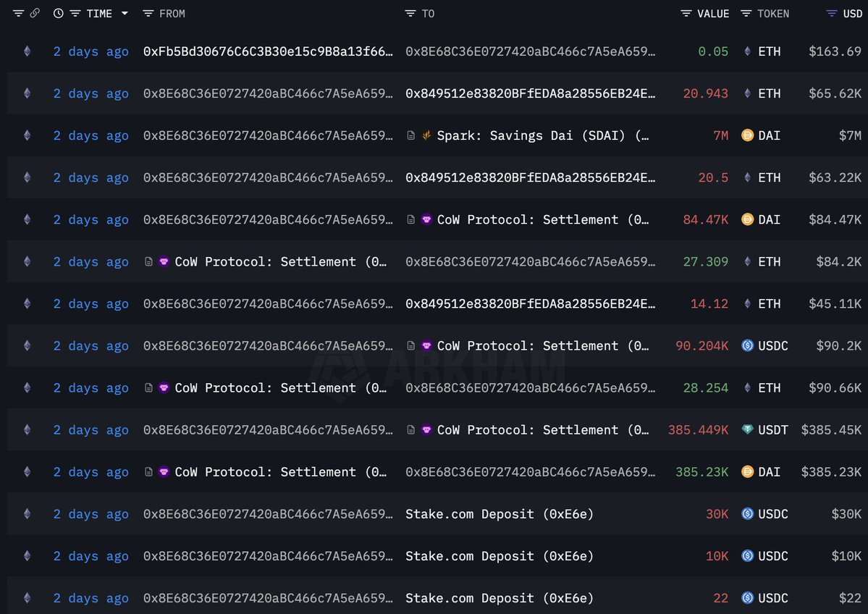The width and height of the screenshot is (868, 614).
Task: Sort by the VALUE column header
Action: [x=713, y=14]
